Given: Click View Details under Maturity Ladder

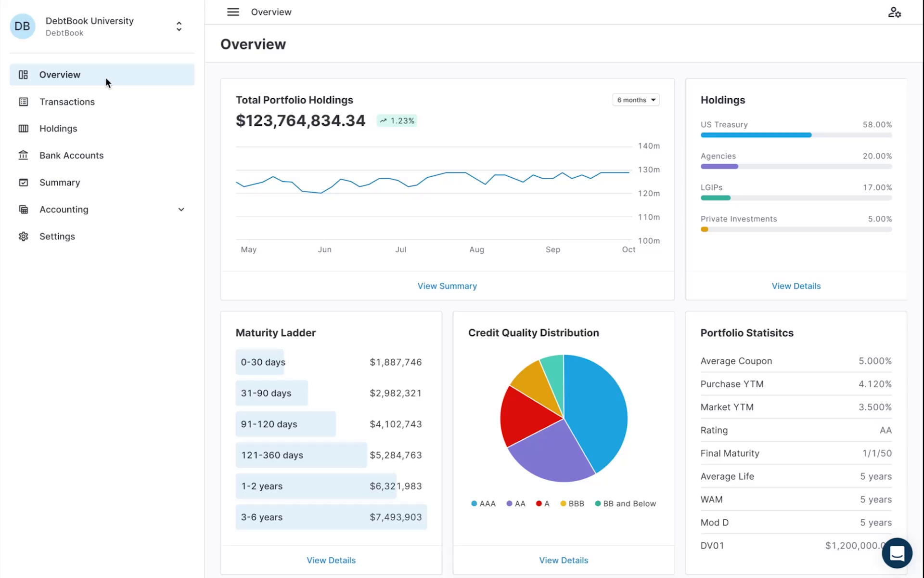Looking at the screenshot, I should [x=331, y=560].
